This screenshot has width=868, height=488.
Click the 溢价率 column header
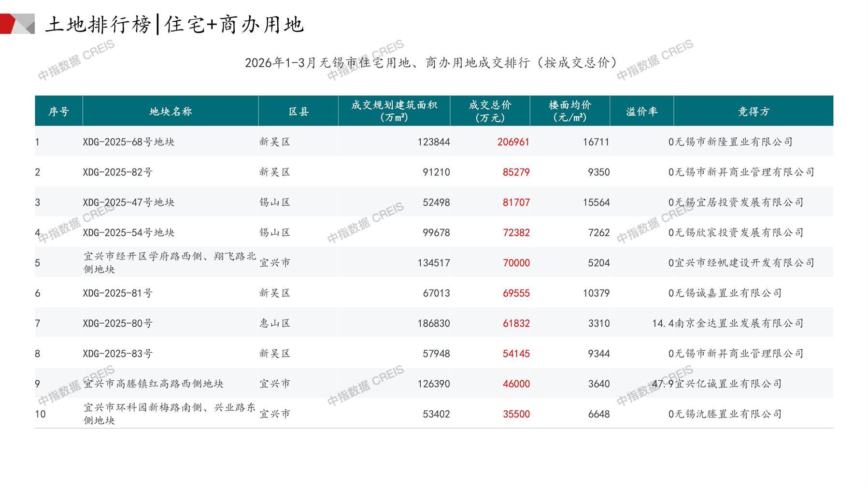[x=642, y=112]
